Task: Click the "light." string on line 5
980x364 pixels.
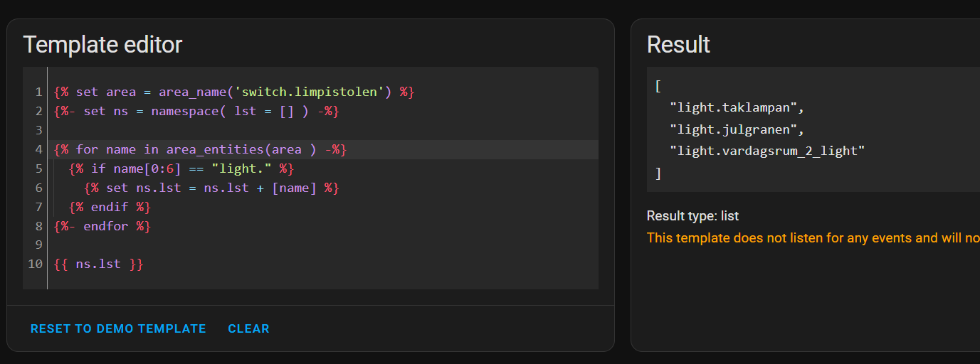Action: (242, 168)
